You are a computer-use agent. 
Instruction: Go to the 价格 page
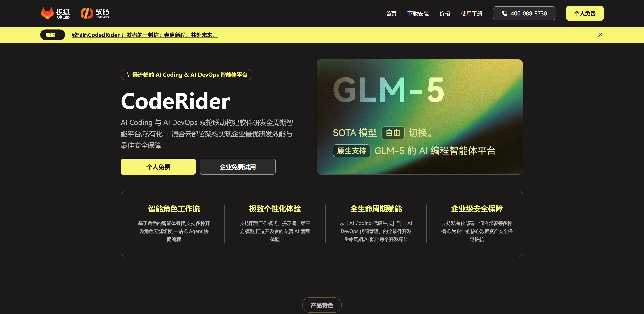click(x=445, y=14)
